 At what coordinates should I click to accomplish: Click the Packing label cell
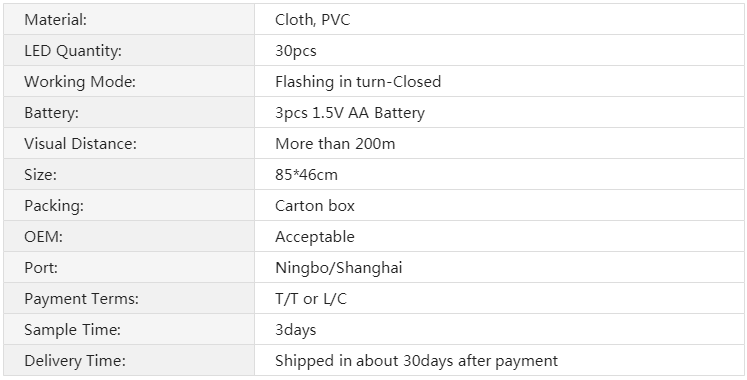tap(129, 205)
